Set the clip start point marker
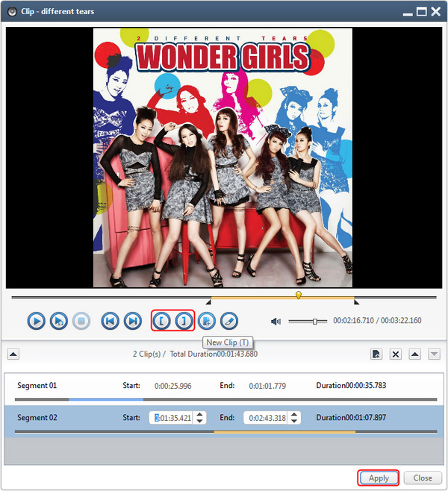This screenshot has width=448, height=491. [162, 321]
